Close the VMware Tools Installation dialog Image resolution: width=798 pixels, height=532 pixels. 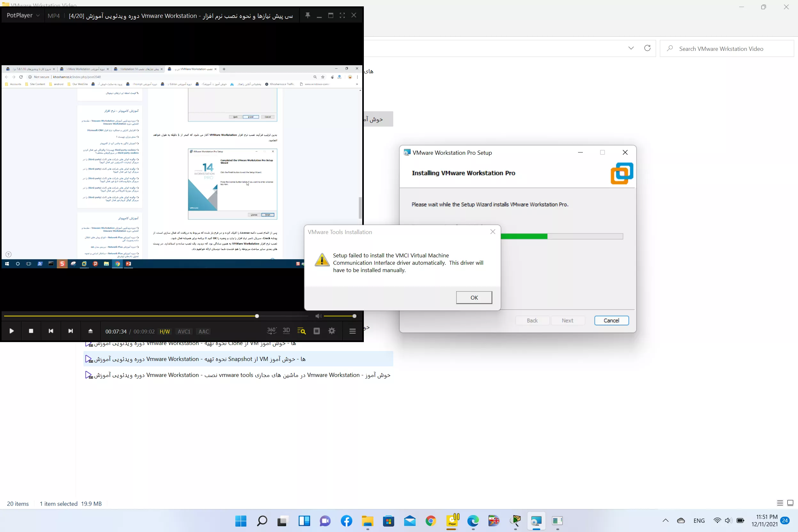point(493,232)
